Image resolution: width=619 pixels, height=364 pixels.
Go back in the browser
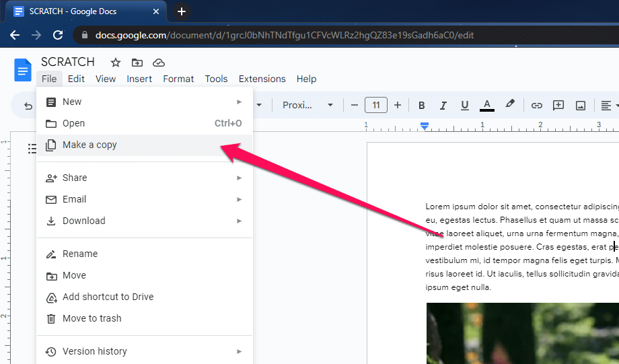point(15,35)
